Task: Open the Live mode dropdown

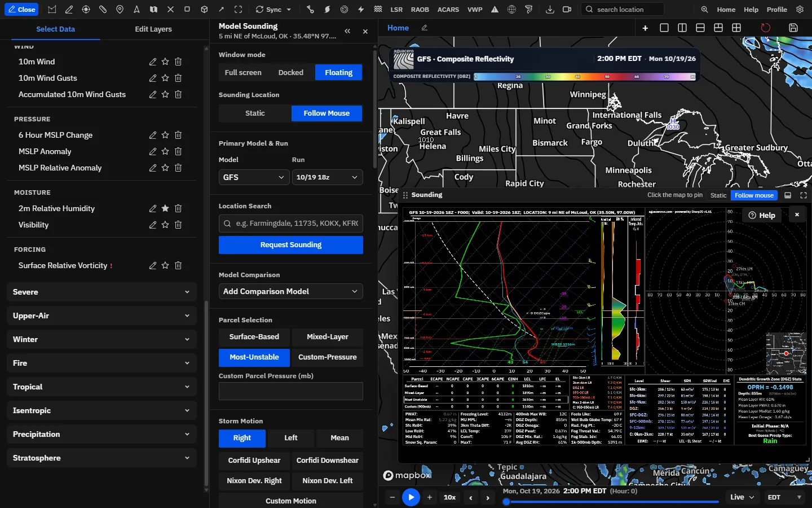Action: point(742,497)
